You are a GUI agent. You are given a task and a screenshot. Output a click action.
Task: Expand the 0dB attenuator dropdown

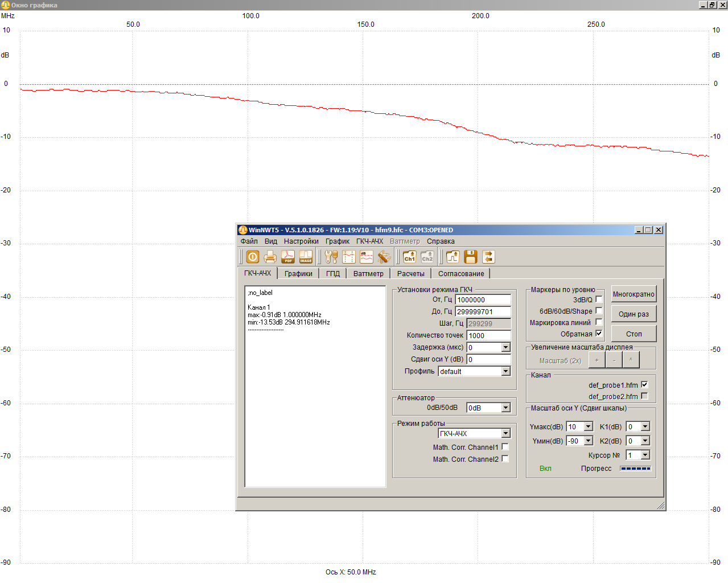(505, 408)
